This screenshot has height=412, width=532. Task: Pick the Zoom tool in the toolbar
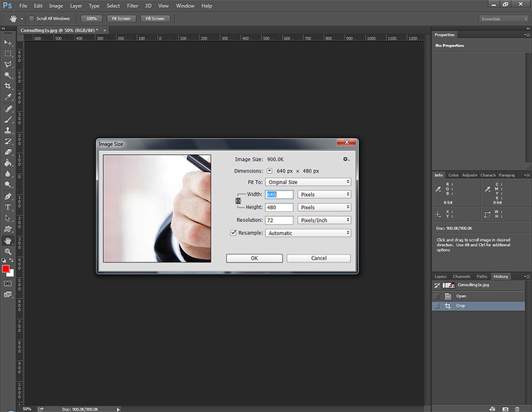tap(7, 252)
